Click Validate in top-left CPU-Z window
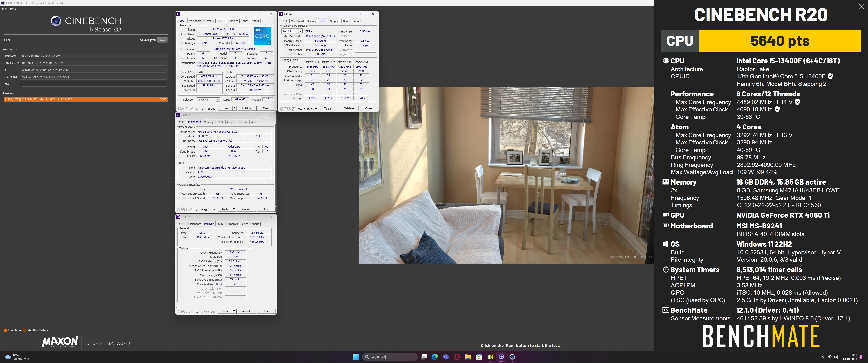Viewport: 868px width, 363px height. (247, 108)
